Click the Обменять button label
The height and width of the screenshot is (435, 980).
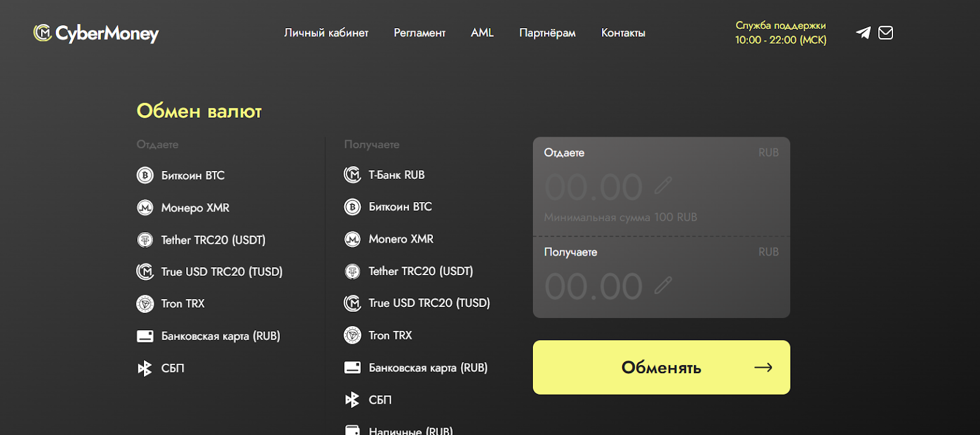[661, 368]
